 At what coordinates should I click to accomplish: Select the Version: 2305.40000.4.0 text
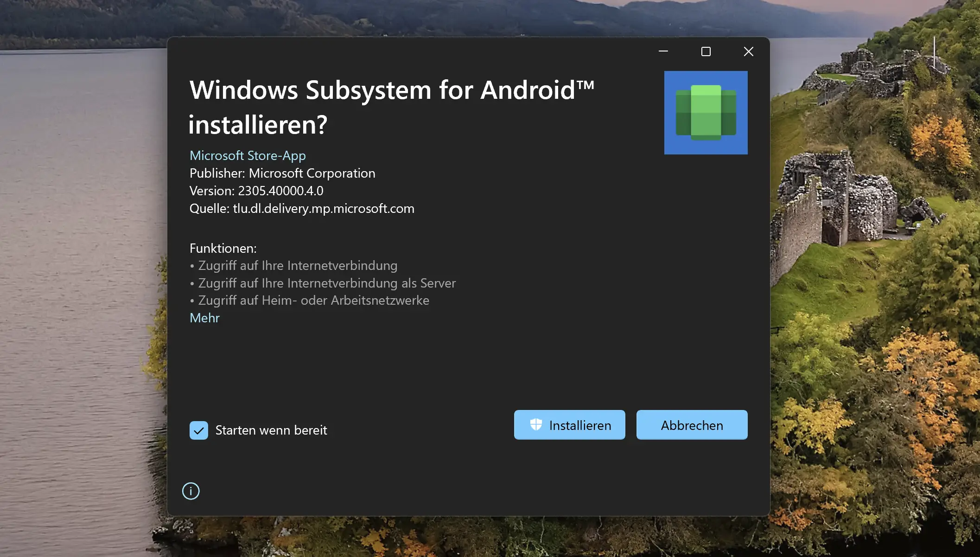coord(256,191)
